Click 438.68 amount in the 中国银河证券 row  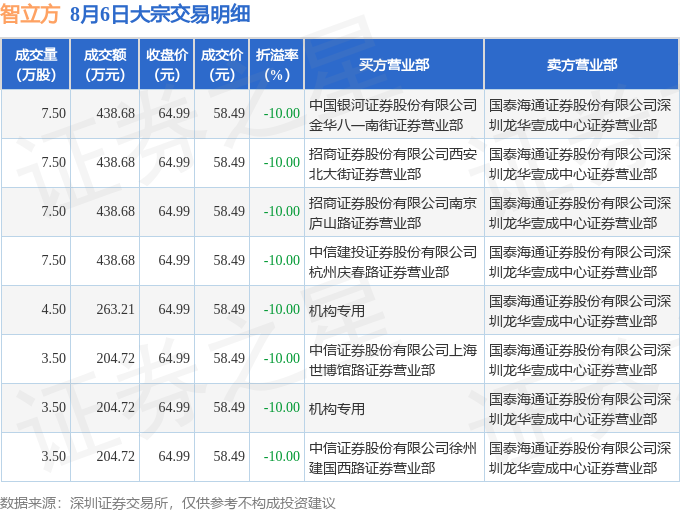[x=115, y=114]
